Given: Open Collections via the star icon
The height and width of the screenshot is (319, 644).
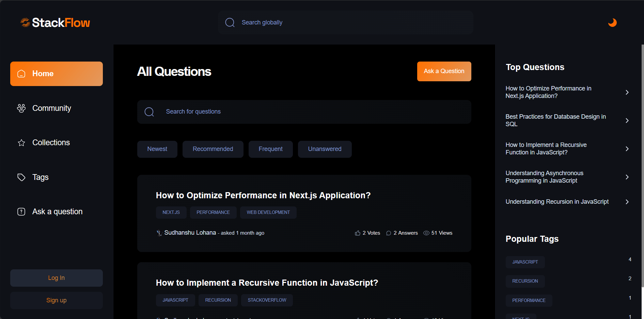Looking at the screenshot, I should (x=21, y=142).
